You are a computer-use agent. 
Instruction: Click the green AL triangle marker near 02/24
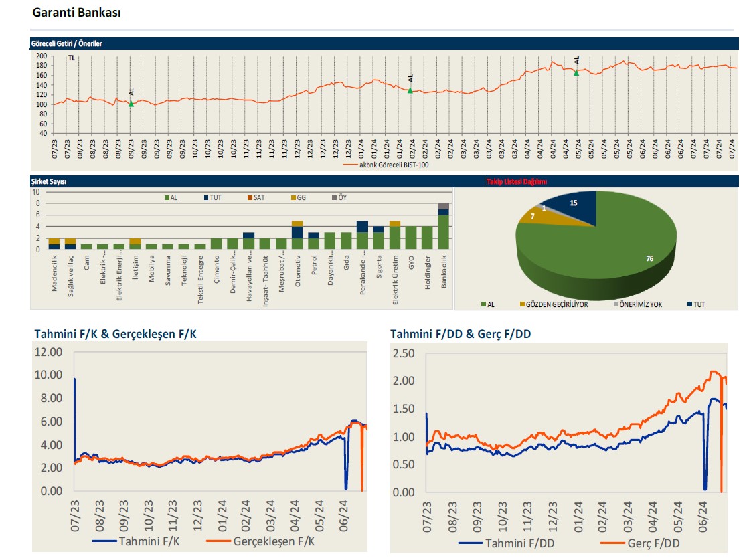click(x=410, y=90)
